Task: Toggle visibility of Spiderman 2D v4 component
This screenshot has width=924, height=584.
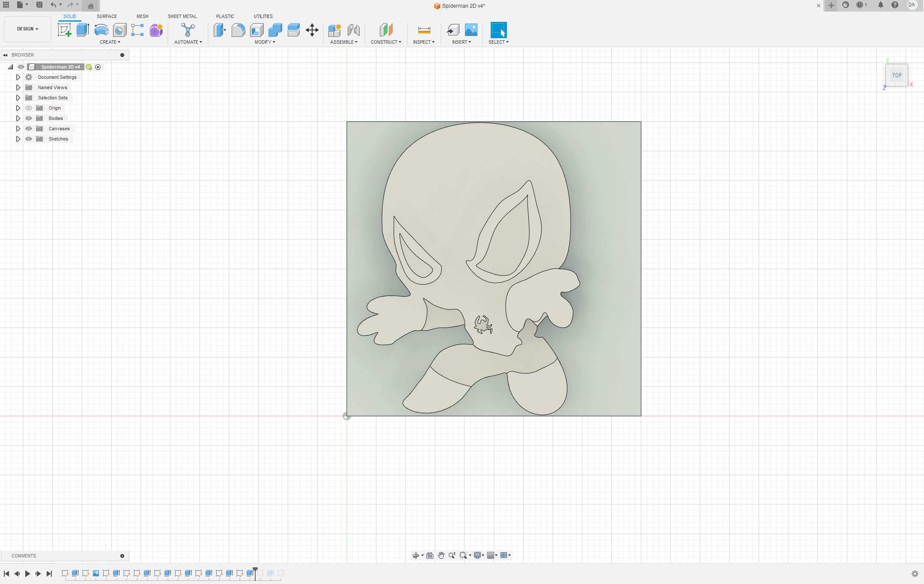Action: (21, 67)
